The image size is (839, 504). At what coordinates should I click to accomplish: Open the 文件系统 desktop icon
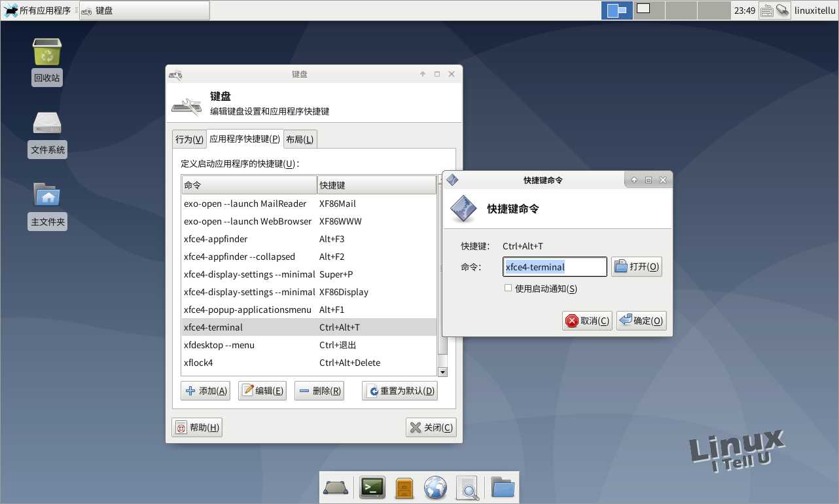pos(48,134)
